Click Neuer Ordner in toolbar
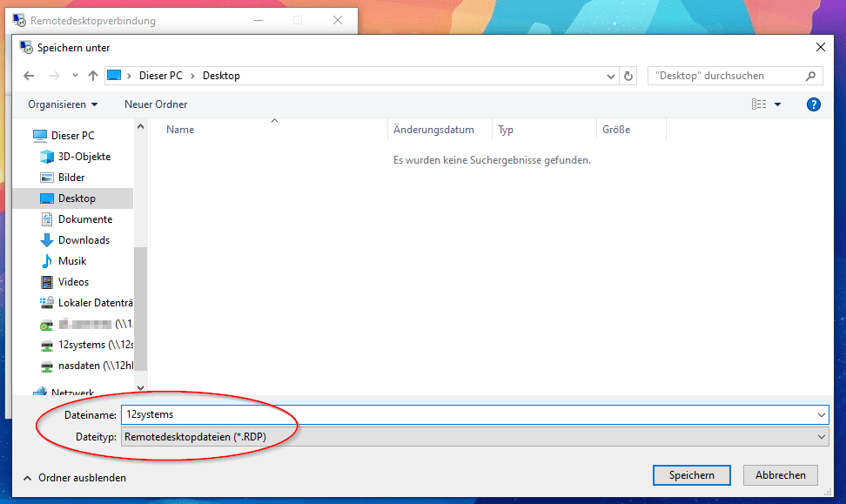846x504 pixels. (156, 104)
